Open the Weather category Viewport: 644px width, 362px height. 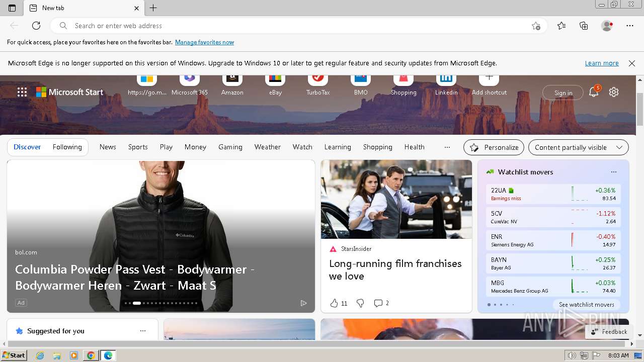(268, 147)
